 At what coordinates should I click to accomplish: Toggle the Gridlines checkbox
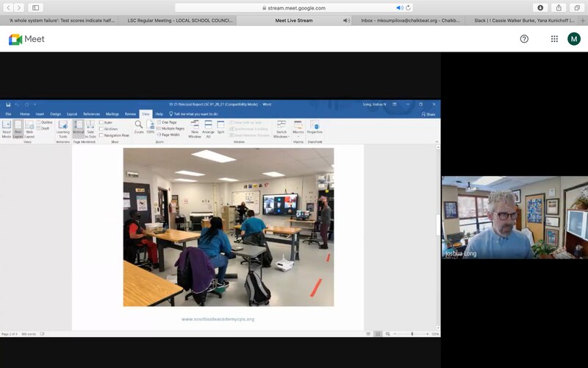(x=101, y=129)
